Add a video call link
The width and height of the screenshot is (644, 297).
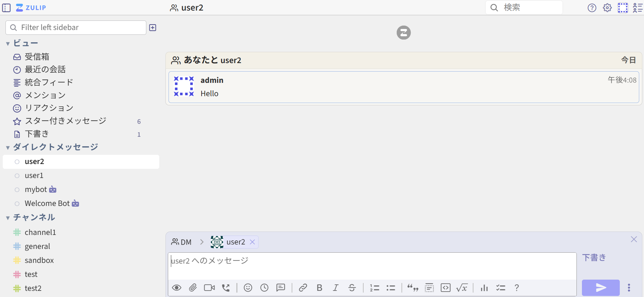[209, 288]
